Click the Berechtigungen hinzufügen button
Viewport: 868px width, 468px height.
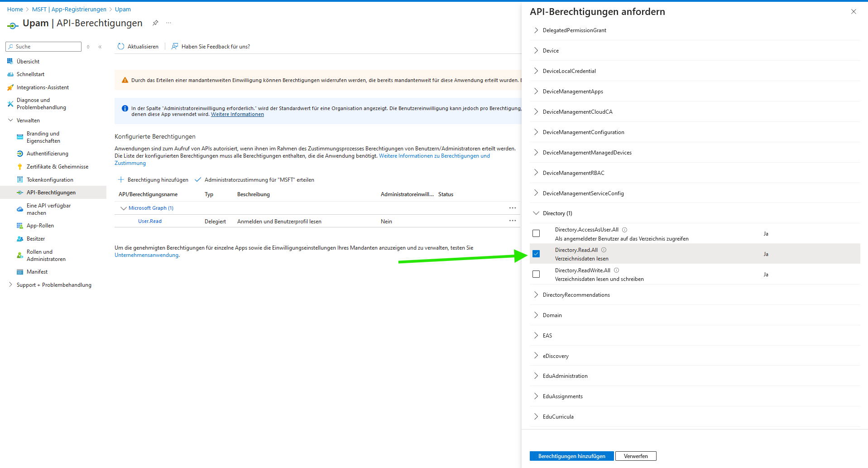tap(571, 456)
